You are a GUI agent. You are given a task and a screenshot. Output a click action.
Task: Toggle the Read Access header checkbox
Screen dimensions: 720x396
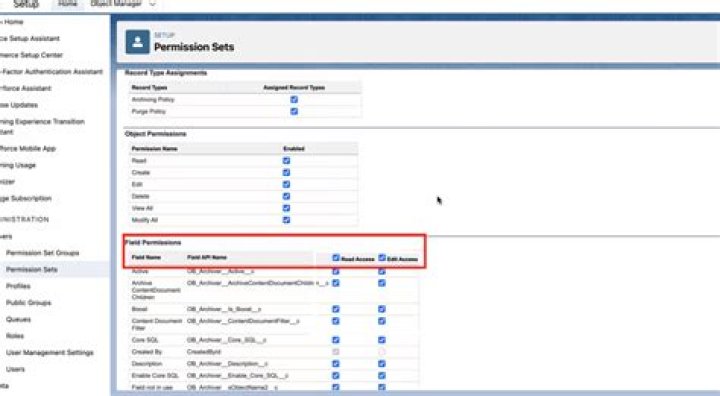click(336, 258)
